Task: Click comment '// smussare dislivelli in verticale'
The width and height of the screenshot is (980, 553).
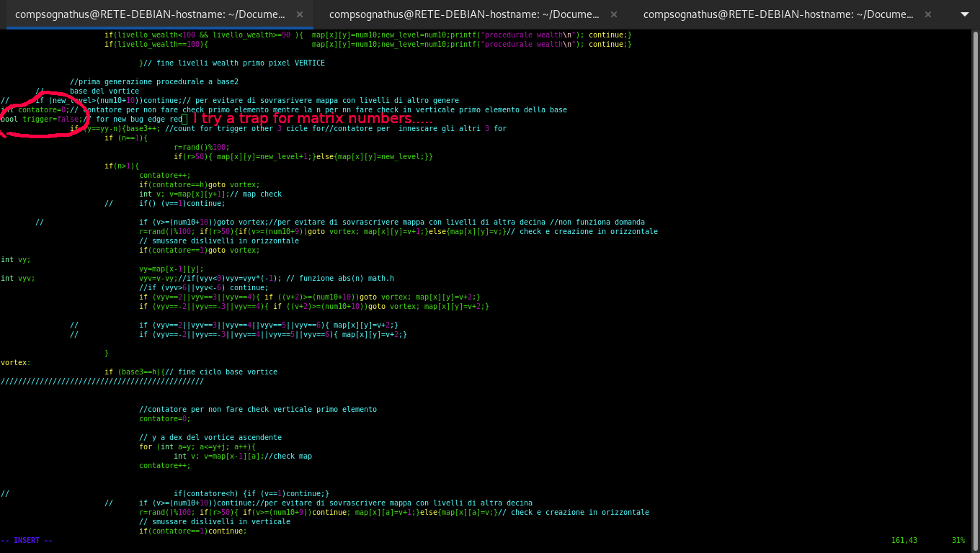Action: pyautogui.click(x=215, y=522)
